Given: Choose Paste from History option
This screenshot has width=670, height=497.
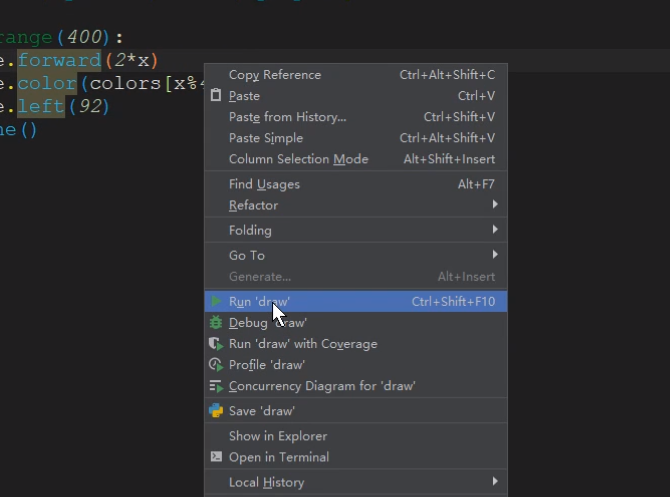Looking at the screenshot, I should [x=288, y=117].
